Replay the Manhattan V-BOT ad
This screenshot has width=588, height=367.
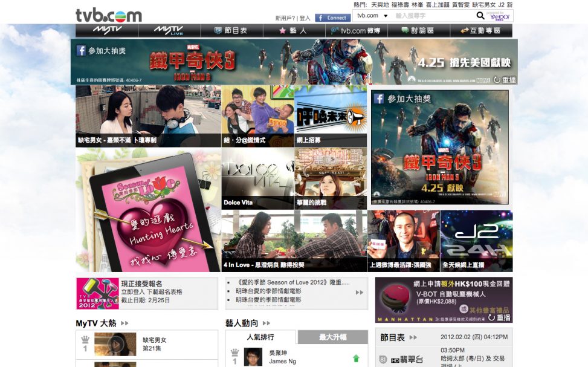click(499, 317)
